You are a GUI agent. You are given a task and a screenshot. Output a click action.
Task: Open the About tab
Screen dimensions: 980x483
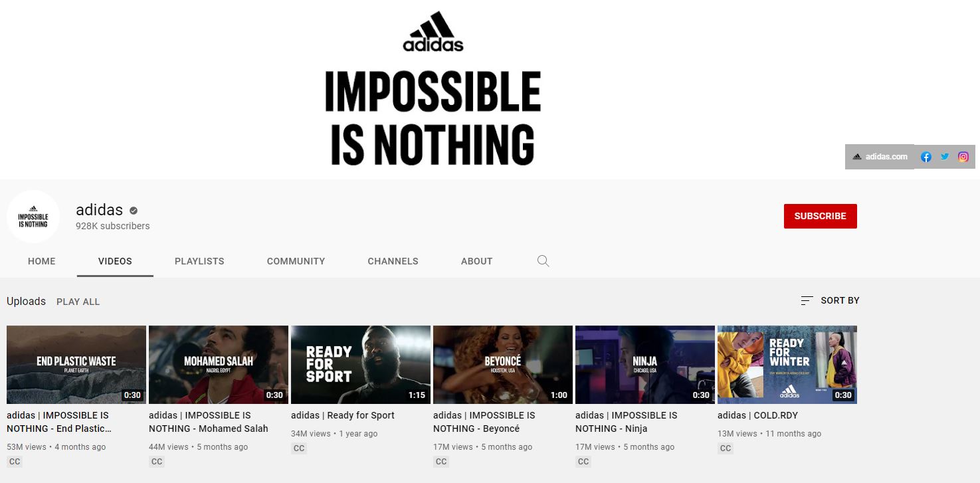(x=477, y=261)
